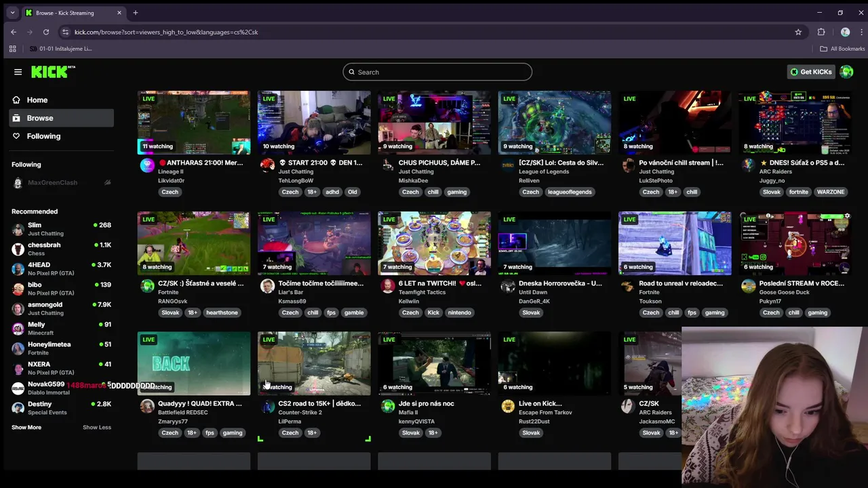
Task: Open recommended channel NXERA
Action: tap(61, 368)
